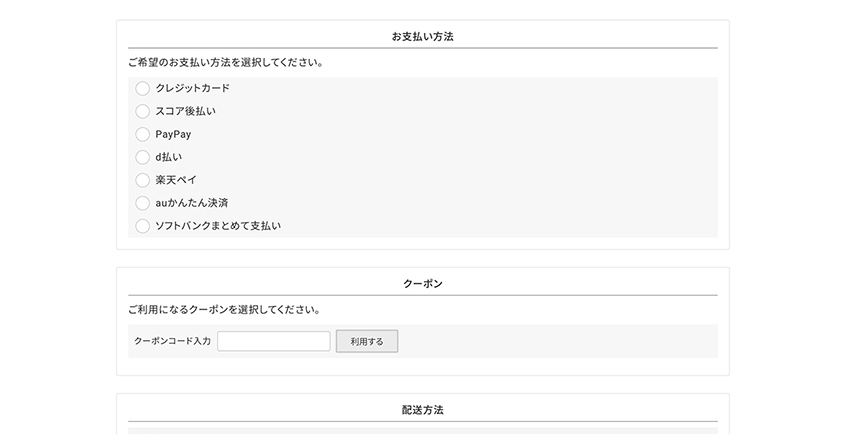This screenshot has height=434, width=856.
Task: Click the auかんたん決済 label text
Action: click(x=192, y=203)
